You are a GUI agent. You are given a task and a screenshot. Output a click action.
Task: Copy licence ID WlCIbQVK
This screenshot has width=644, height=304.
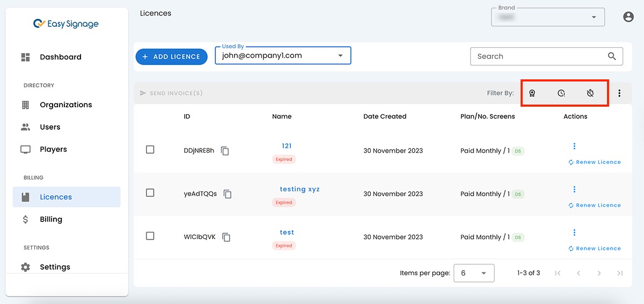pos(226,237)
